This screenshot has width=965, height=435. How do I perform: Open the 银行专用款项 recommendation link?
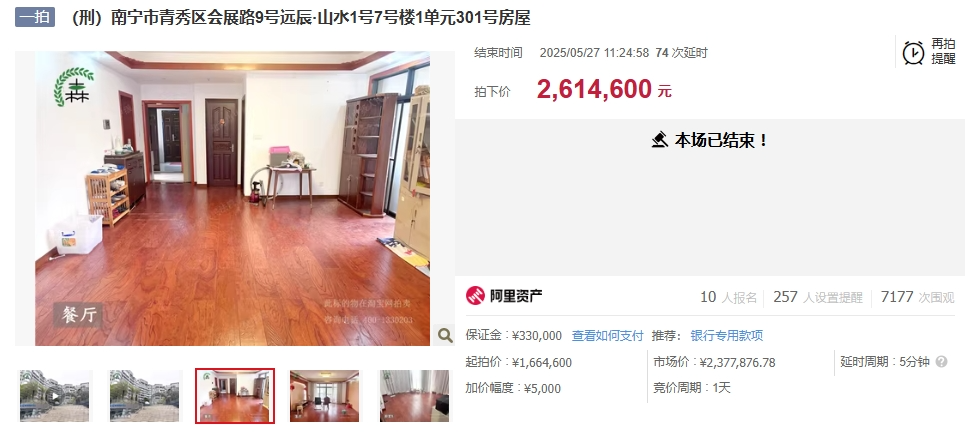(726, 336)
